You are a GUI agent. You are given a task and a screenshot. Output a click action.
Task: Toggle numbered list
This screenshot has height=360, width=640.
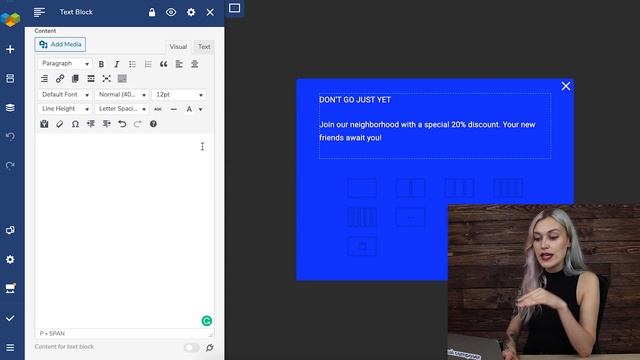pos(148,64)
